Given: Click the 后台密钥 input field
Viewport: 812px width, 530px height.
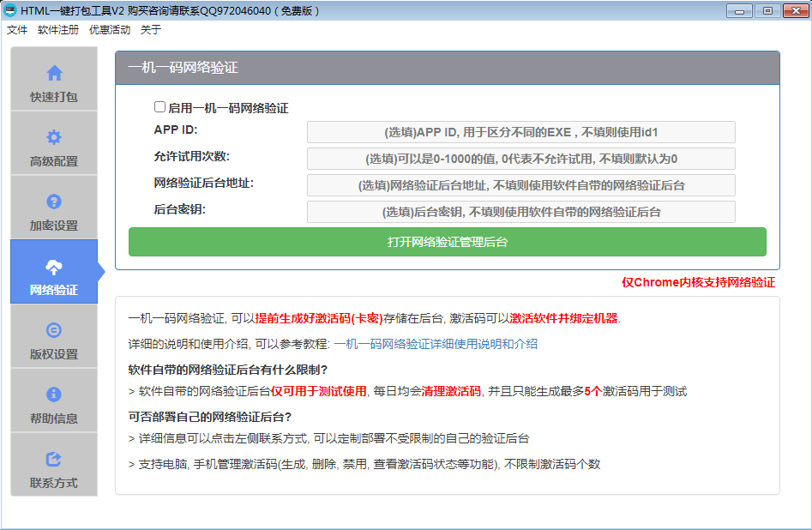Looking at the screenshot, I should (x=520, y=212).
